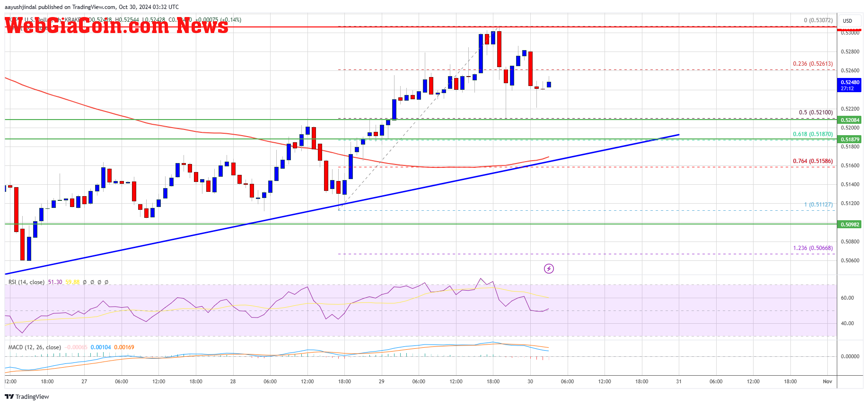
Task: Click the RSI (14, close) indicator title
Action: pos(26,282)
